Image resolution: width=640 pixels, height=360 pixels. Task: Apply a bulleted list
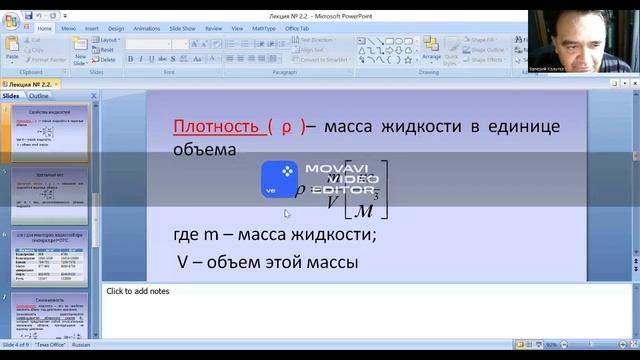click(230, 44)
